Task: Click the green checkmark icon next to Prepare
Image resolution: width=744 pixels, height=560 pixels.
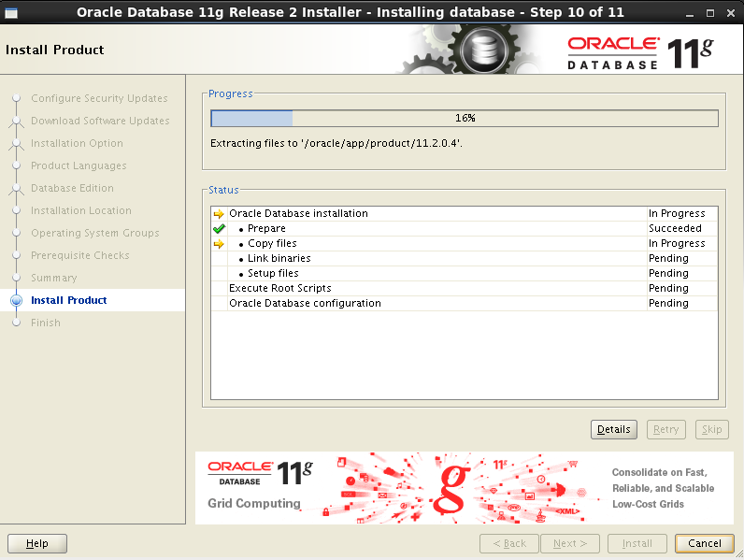Action: tap(219, 229)
